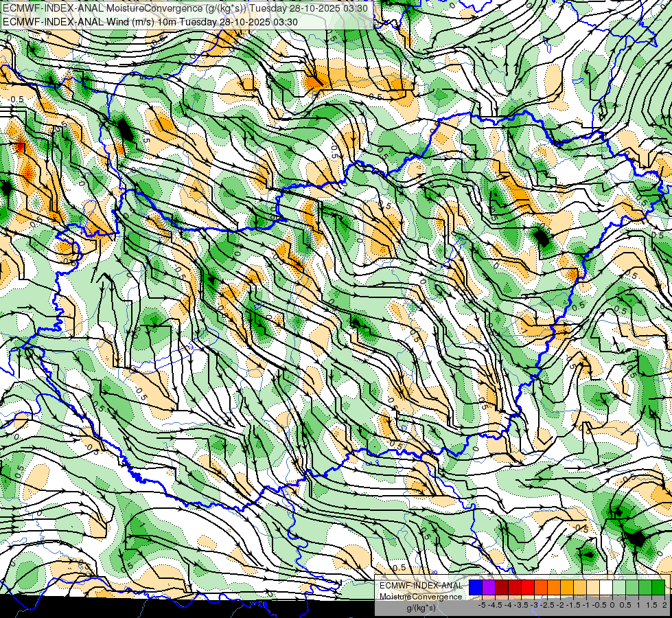Click the legend tick value -4.5
Screen dimensions: 672x618
pos(495,605)
